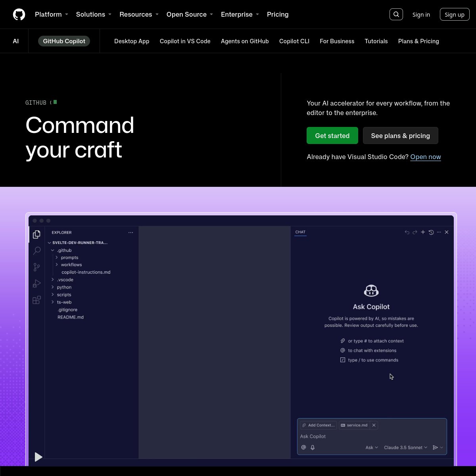Image resolution: width=476 pixels, height=476 pixels.
Task: Click See plans & pricing button
Action: (401, 136)
